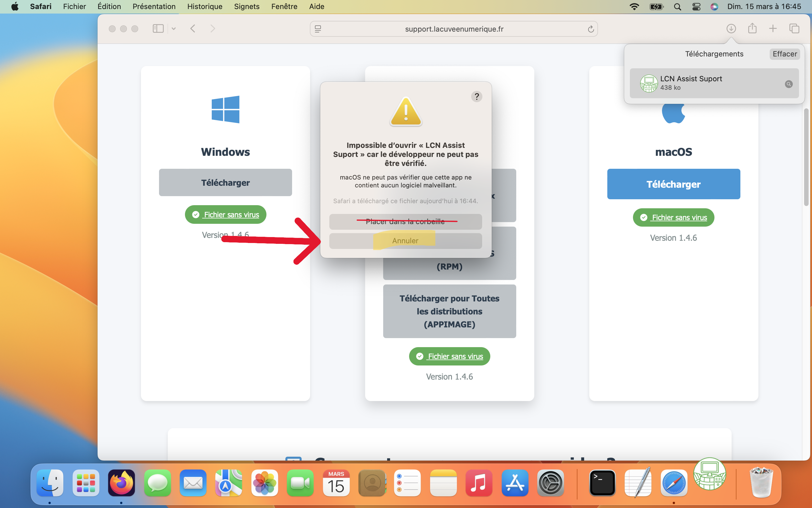Open Notes from the Dock
This screenshot has width=812, height=508.
[443, 483]
